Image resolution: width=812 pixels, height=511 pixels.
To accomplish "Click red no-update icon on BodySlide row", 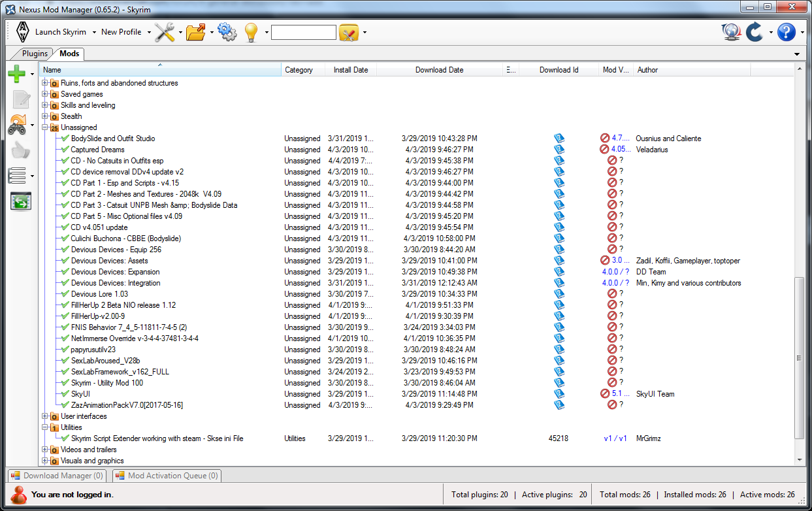I will [x=606, y=139].
